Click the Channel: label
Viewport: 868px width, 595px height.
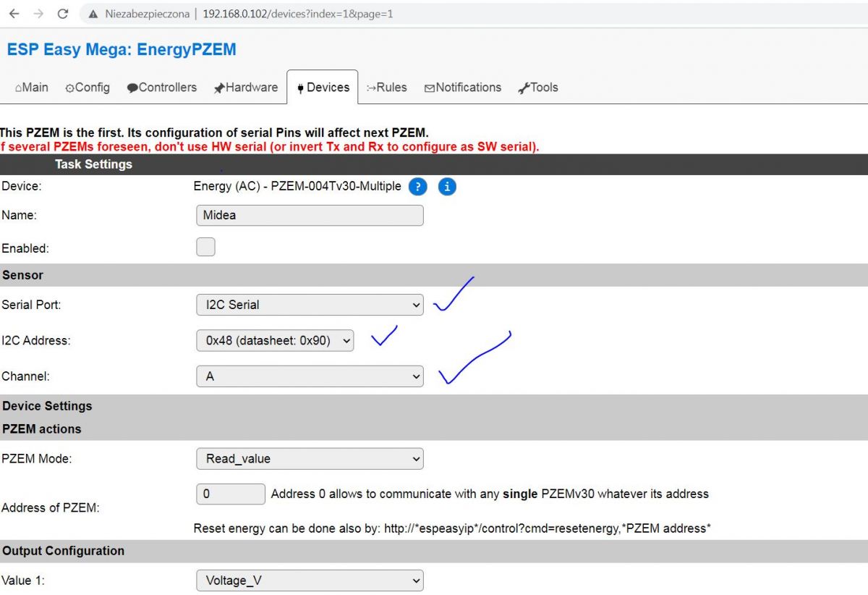coord(25,376)
